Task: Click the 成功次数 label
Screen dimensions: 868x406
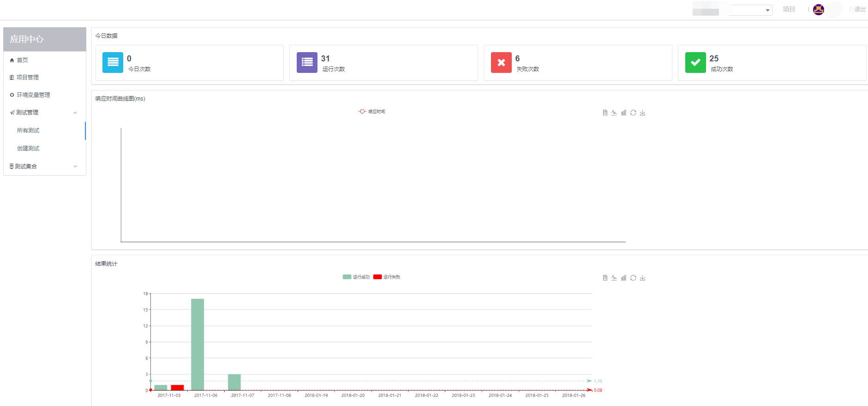Action: pyautogui.click(x=722, y=69)
